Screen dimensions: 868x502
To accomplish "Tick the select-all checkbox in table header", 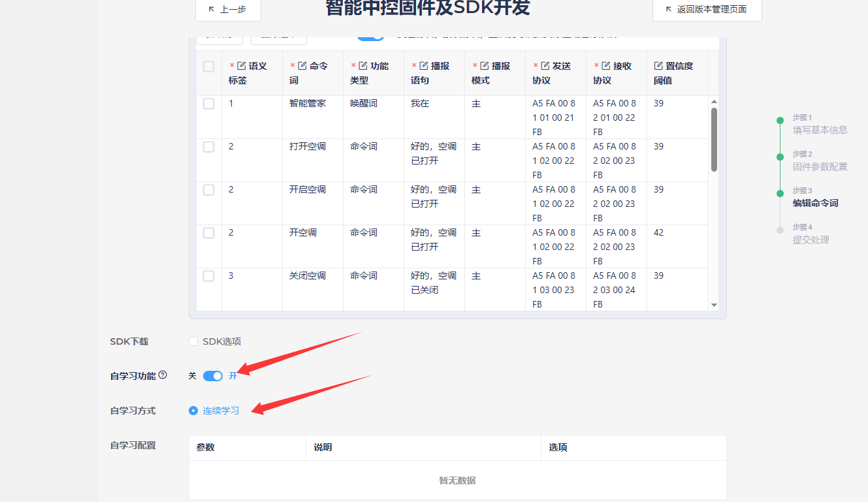I will tap(208, 67).
